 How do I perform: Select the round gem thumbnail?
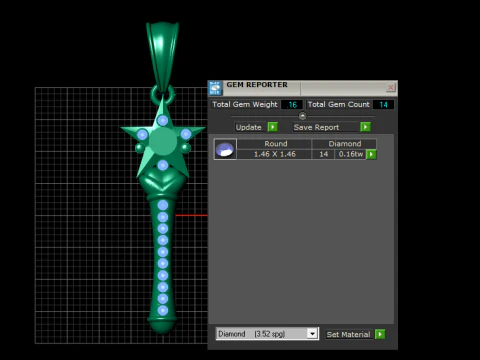(x=225, y=149)
